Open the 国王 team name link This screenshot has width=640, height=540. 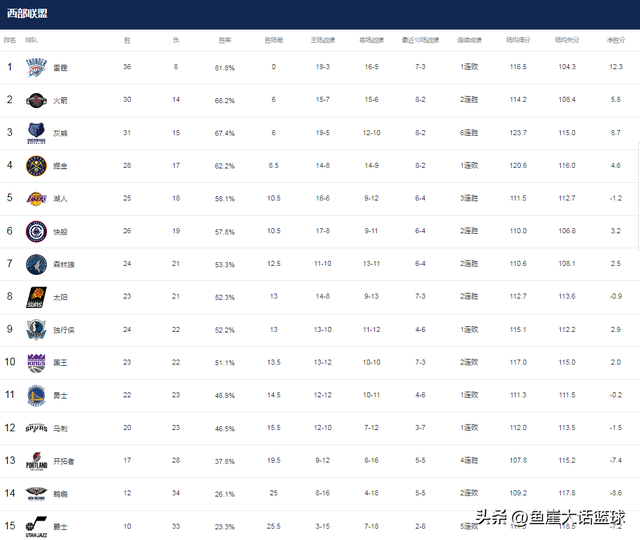(x=60, y=363)
